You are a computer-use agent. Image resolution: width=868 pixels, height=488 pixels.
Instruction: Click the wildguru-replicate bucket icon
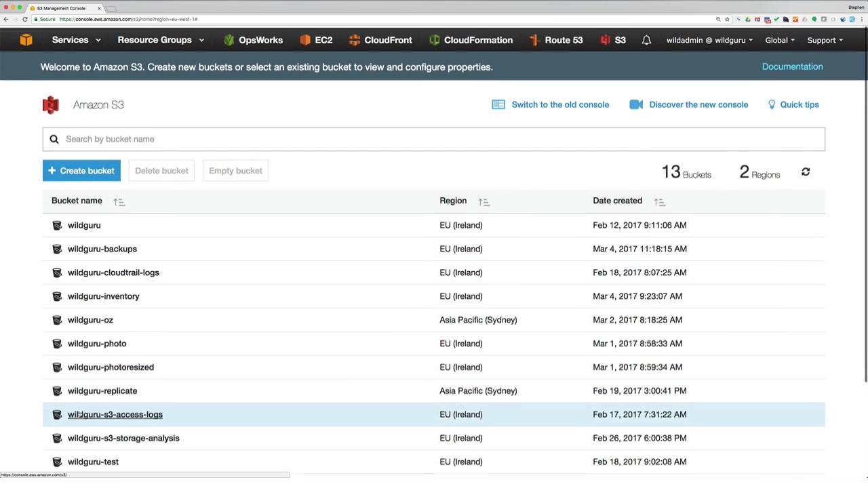(x=57, y=391)
